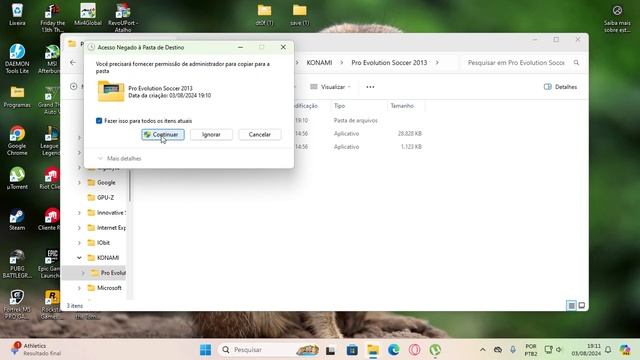Screen dimensions: 640x360
Task: Toggle the Detalhes pane button
Action: click(x=560, y=87)
